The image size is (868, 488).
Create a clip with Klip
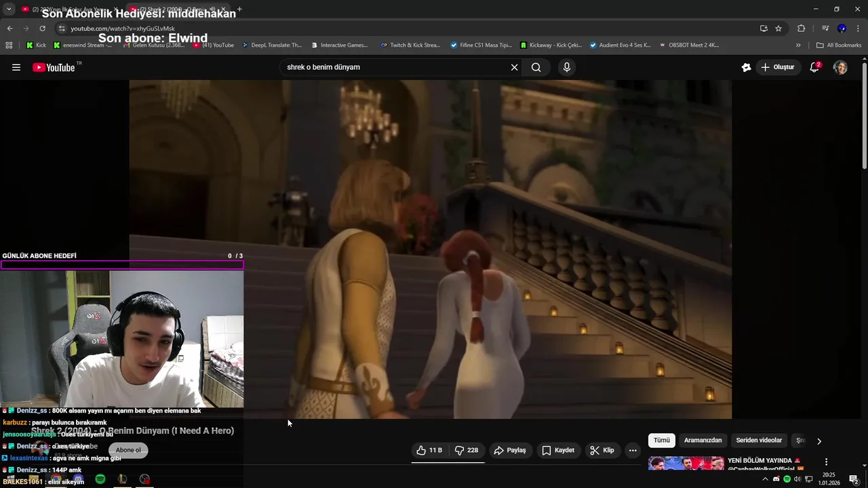(x=602, y=450)
